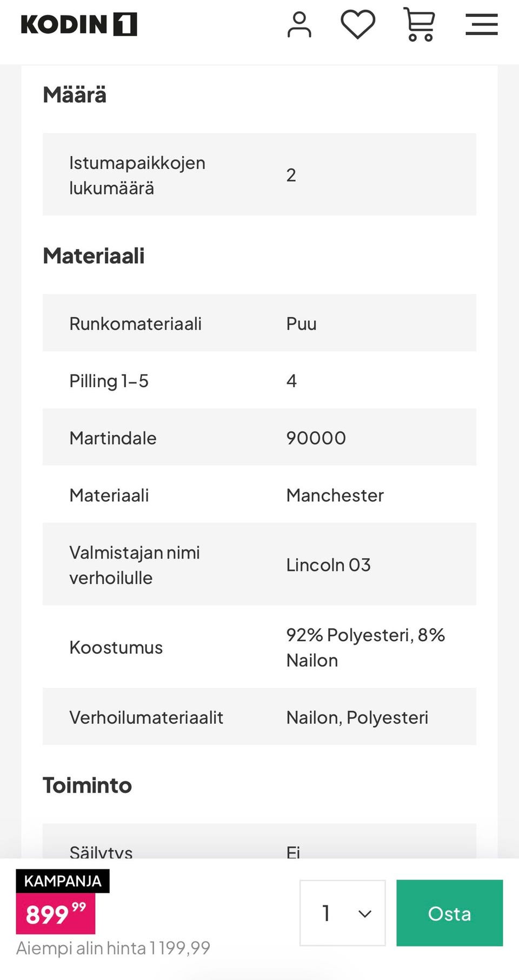Click the 899,99 campaign price
519x980 pixels.
[56, 914]
